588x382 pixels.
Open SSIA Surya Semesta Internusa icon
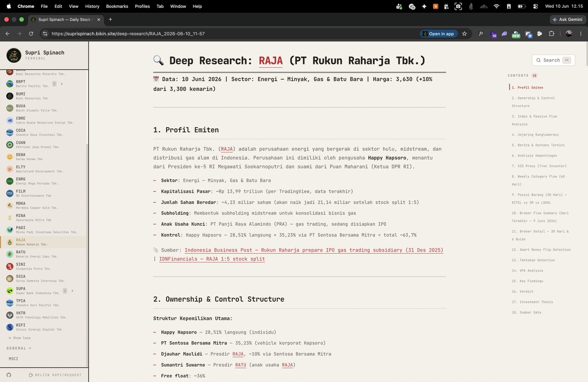coord(10,279)
